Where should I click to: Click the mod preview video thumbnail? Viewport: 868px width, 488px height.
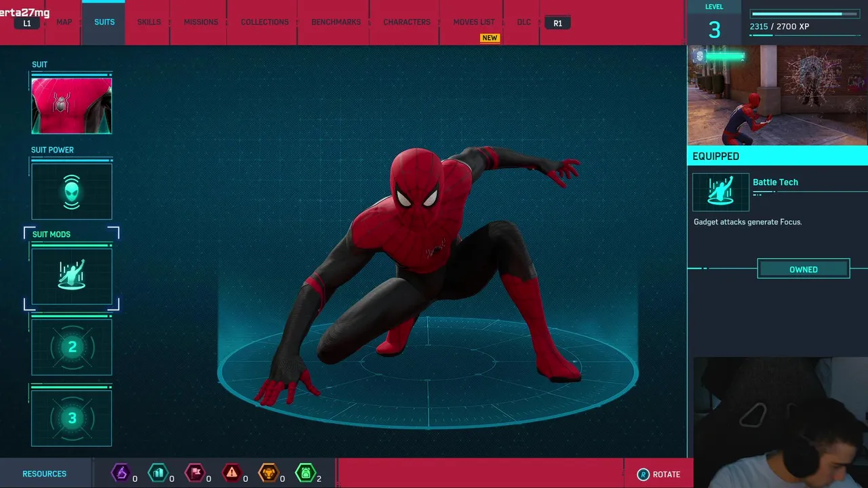click(x=777, y=96)
